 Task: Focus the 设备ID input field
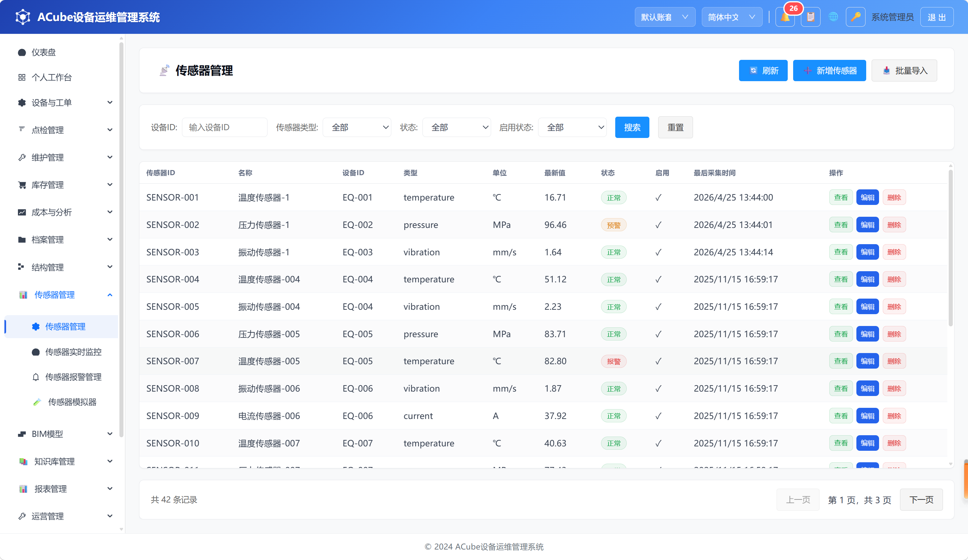coord(224,127)
